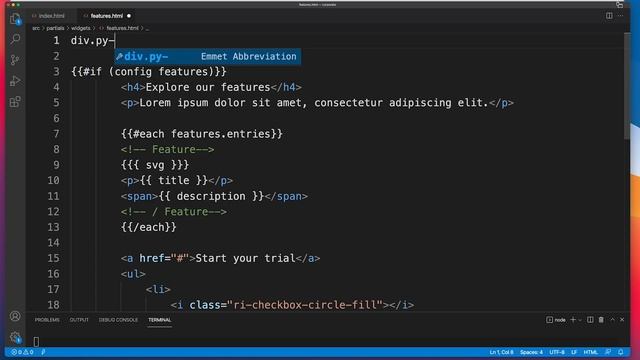The width and height of the screenshot is (640, 360).
Task: Click the '{{ description }}' expression
Action: pos(211,196)
